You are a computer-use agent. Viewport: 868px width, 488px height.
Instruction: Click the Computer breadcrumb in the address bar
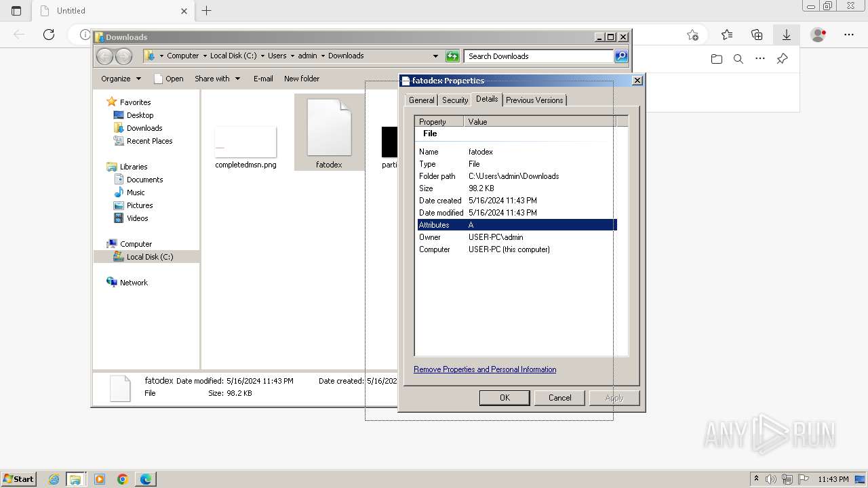(x=182, y=56)
